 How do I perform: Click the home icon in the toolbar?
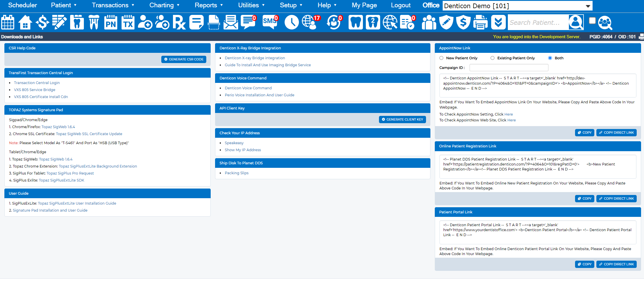pos(25,22)
